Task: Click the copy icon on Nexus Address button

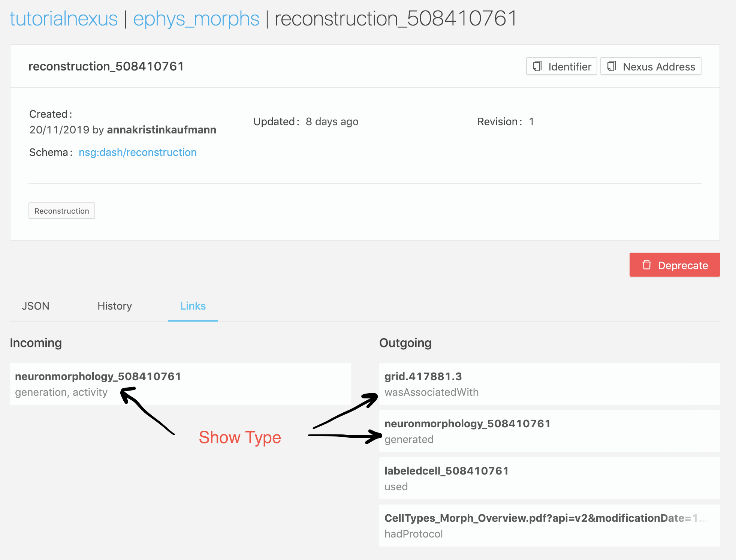Action: (612, 66)
